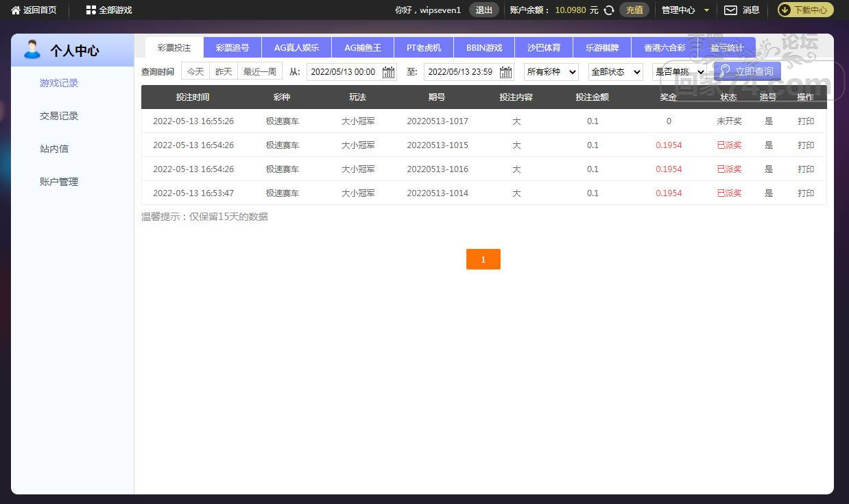This screenshot has height=504, width=849.
Task: Open the 全部游戏 grid icon
Action: [91, 10]
